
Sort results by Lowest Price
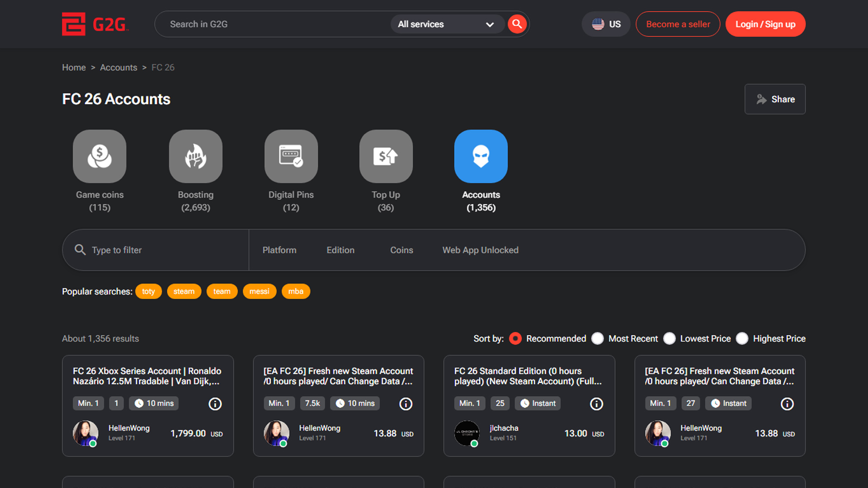[670, 338]
